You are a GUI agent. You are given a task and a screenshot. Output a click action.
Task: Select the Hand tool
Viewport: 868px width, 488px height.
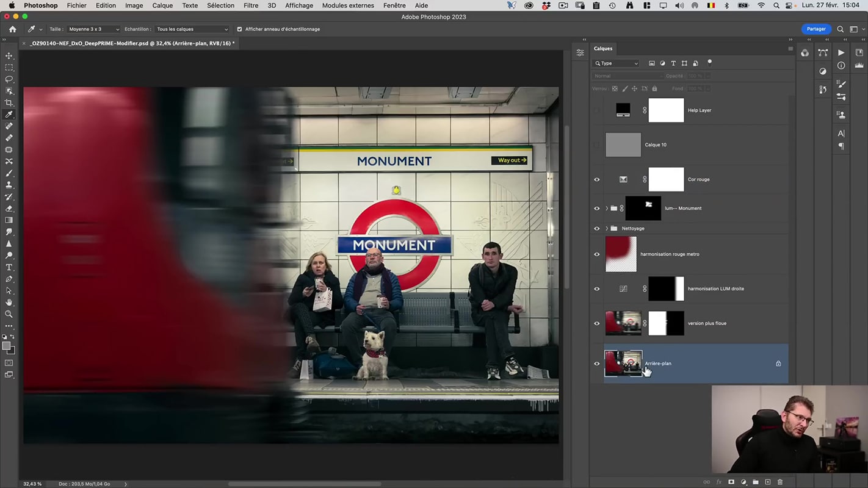[x=9, y=303]
